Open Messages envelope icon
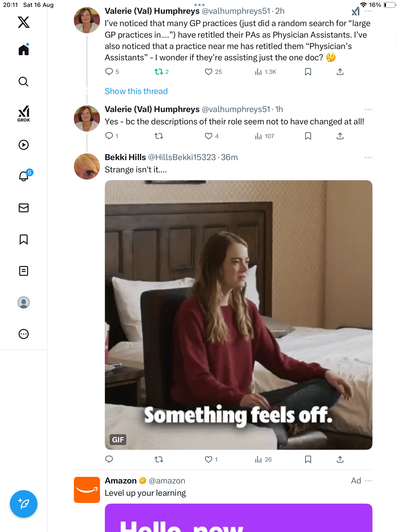Viewport: 399px width, 532px height. [24, 208]
